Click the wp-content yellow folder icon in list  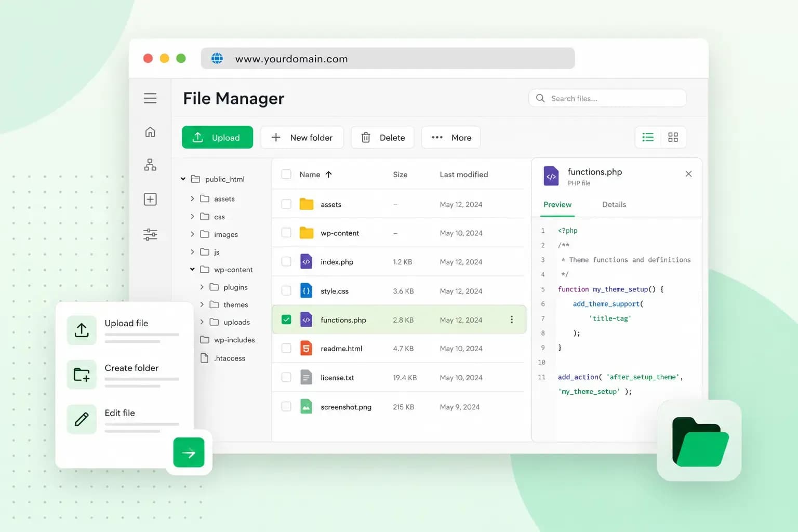pos(307,233)
